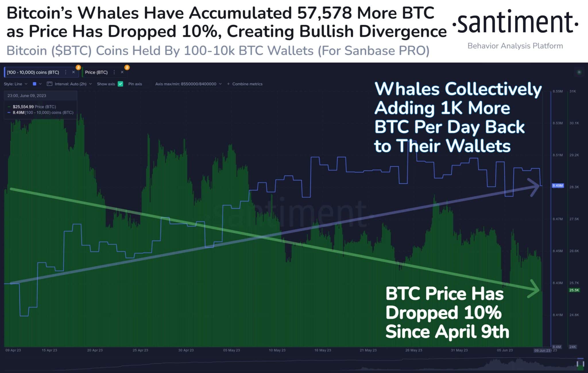
Task: Remove the Price (BTC) metric from the chart
Action: (x=122, y=72)
